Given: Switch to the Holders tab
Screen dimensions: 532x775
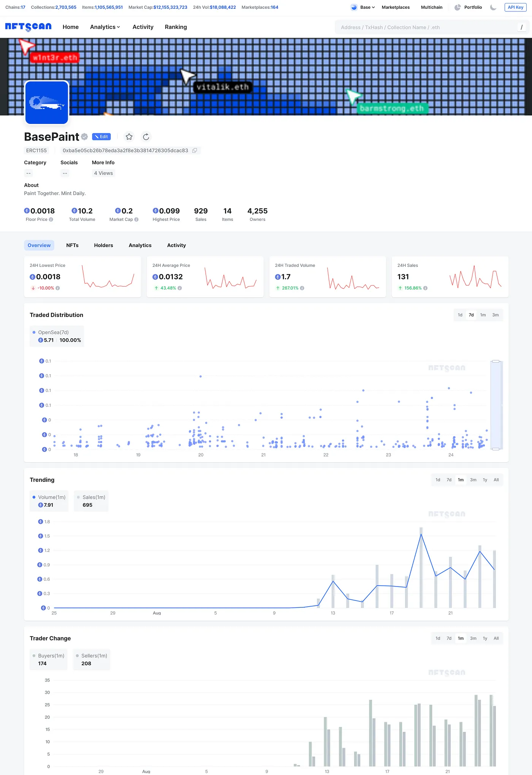Looking at the screenshot, I should pos(104,245).
